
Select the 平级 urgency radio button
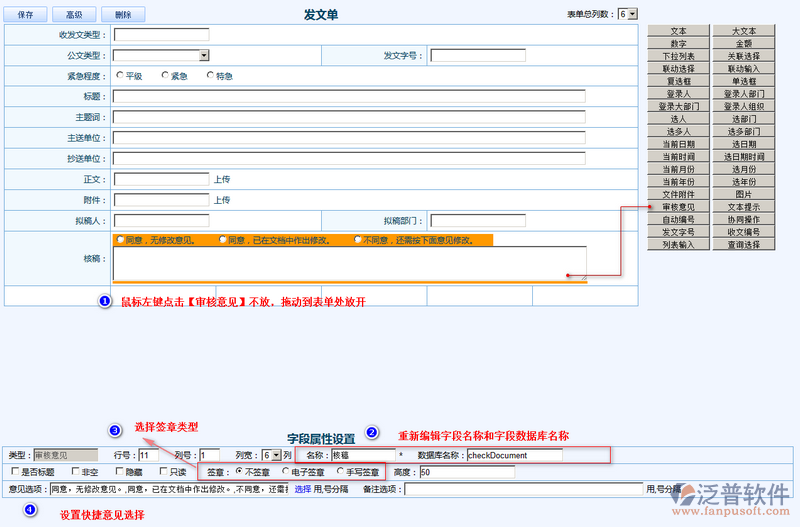pyautogui.click(x=120, y=75)
